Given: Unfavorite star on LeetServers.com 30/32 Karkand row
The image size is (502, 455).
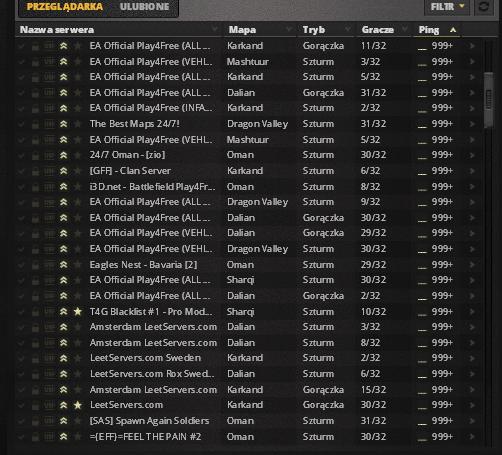Looking at the screenshot, I should click(x=78, y=405).
